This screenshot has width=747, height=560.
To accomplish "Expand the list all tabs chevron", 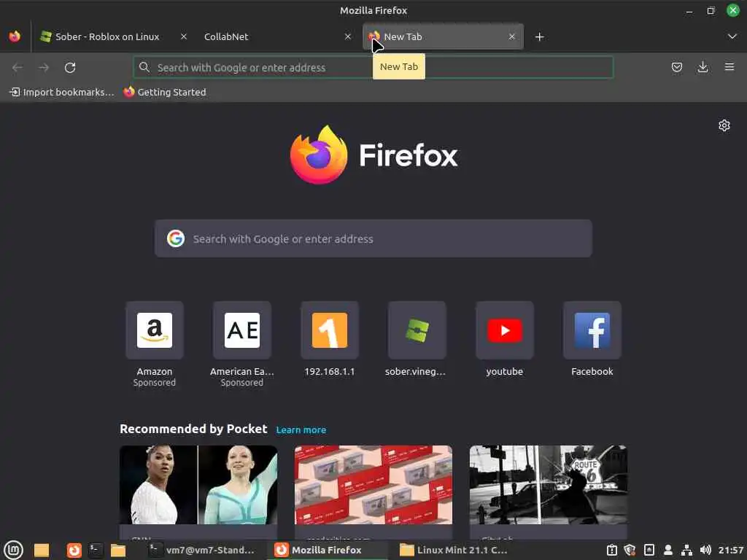I will [732, 36].
